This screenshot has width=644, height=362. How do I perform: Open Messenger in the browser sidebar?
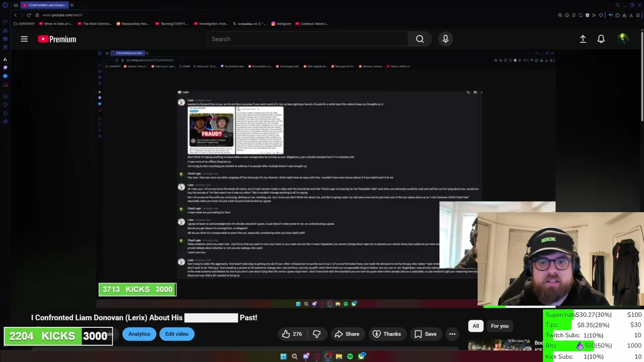[5, 76]
